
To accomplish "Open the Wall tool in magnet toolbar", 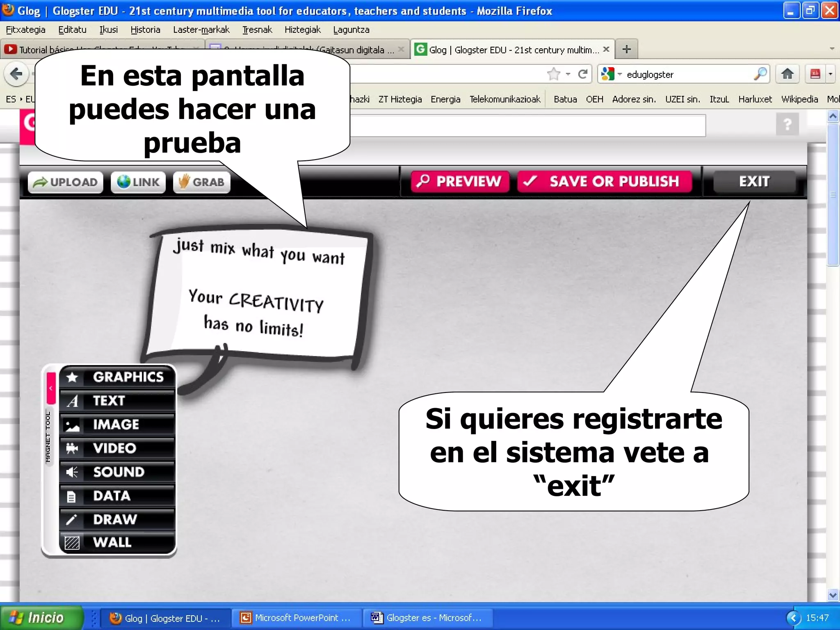I will [x=117, y=543].
